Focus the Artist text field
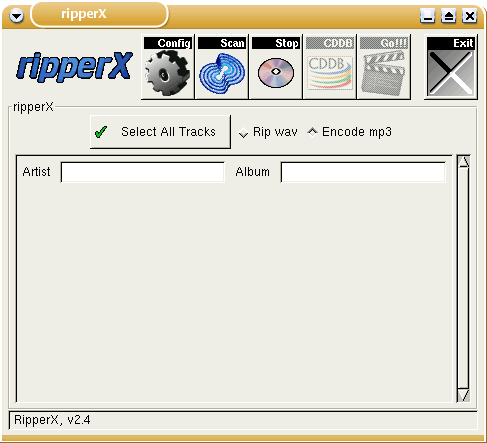 [x=143, y=172]
